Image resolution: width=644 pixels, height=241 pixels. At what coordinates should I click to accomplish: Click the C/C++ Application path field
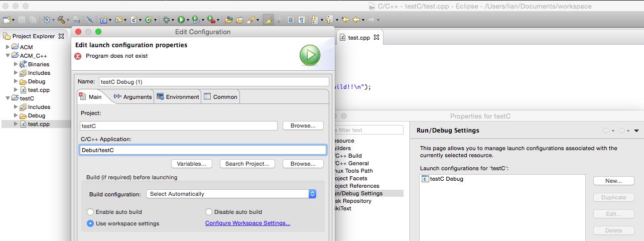(203, 150)
